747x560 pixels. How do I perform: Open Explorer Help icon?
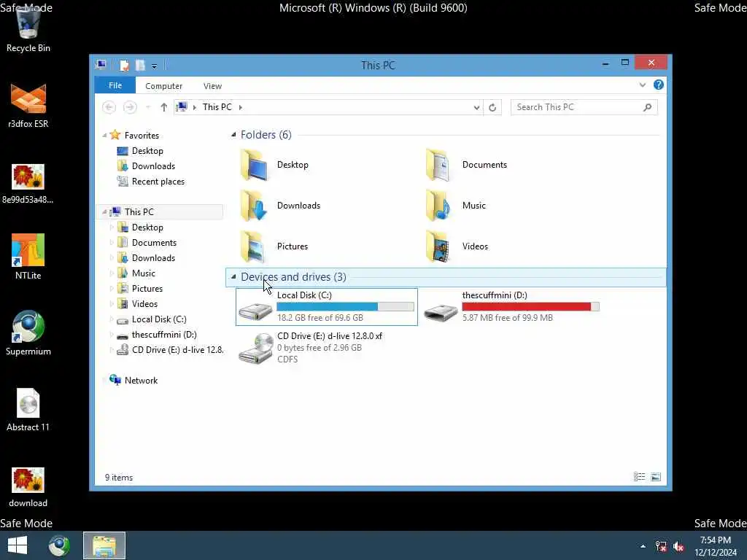(659, 85)
